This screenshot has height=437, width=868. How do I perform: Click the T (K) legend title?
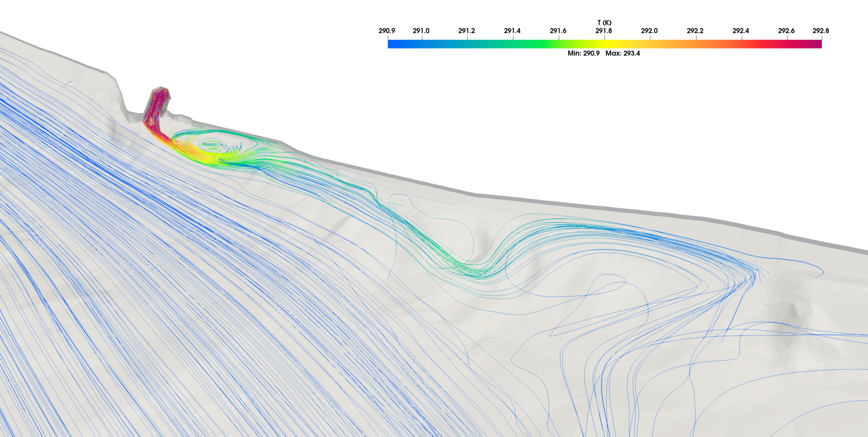point(604,23)
